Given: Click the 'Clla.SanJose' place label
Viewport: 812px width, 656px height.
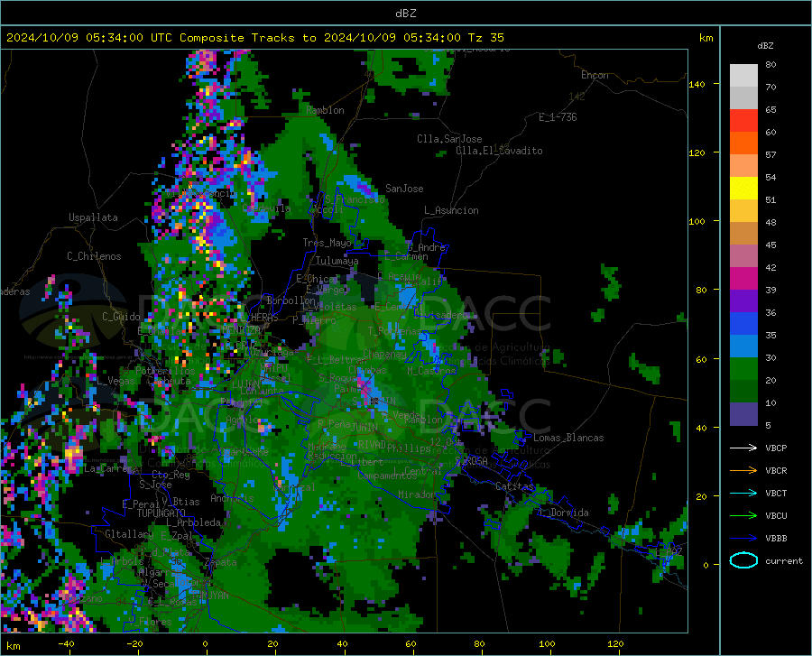Looking at the screenshot, I should [x=449, y=139].
